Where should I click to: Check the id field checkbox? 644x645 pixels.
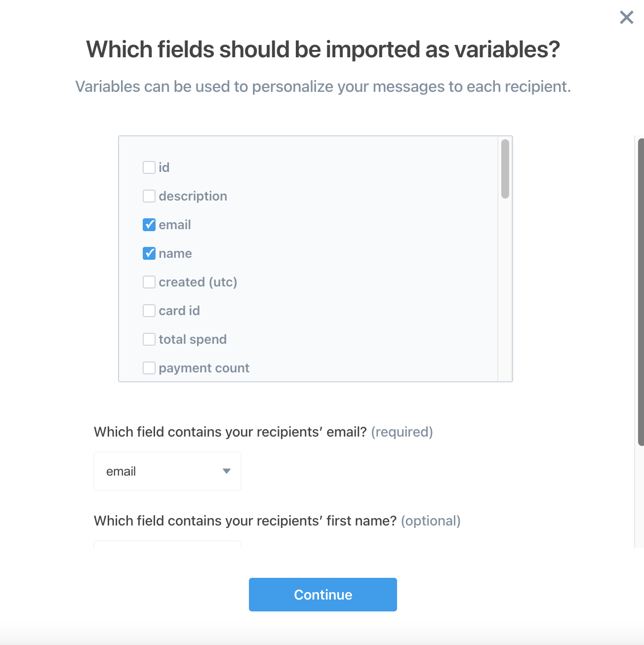pyautogui.click(x=149, y=167)
